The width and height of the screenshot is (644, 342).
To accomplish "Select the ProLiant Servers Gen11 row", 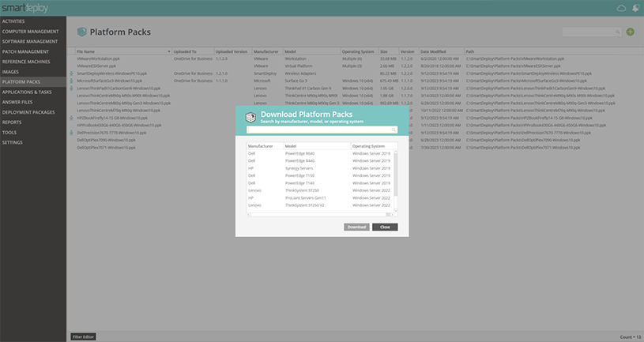I will coord(320,198).
